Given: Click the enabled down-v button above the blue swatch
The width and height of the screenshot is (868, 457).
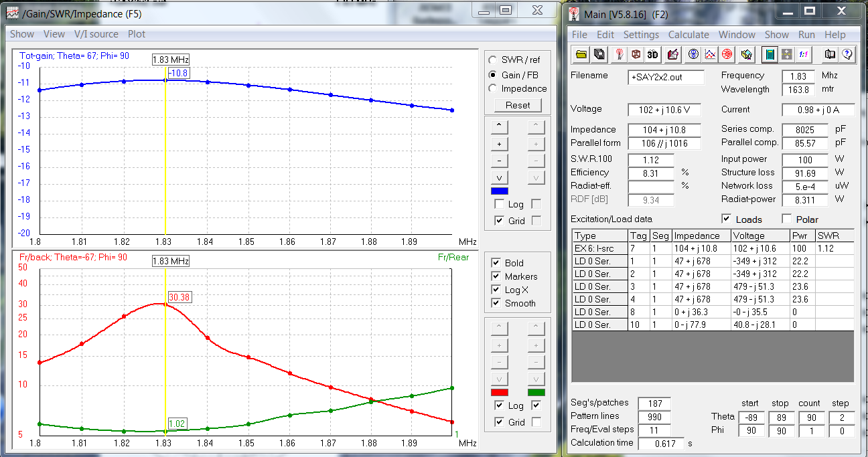Looking at the screenshot, I should [499, 177].
